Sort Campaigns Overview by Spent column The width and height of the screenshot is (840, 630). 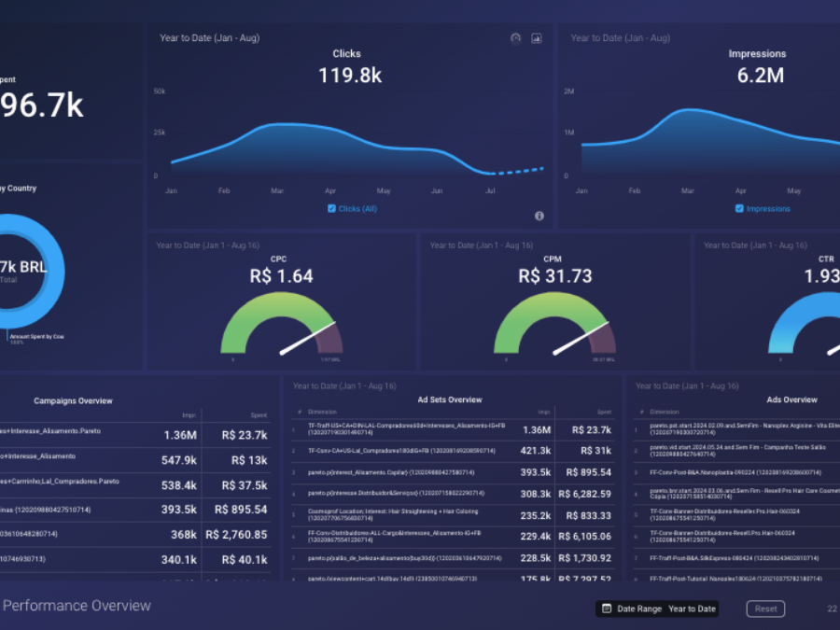click(x=258, y=415)
